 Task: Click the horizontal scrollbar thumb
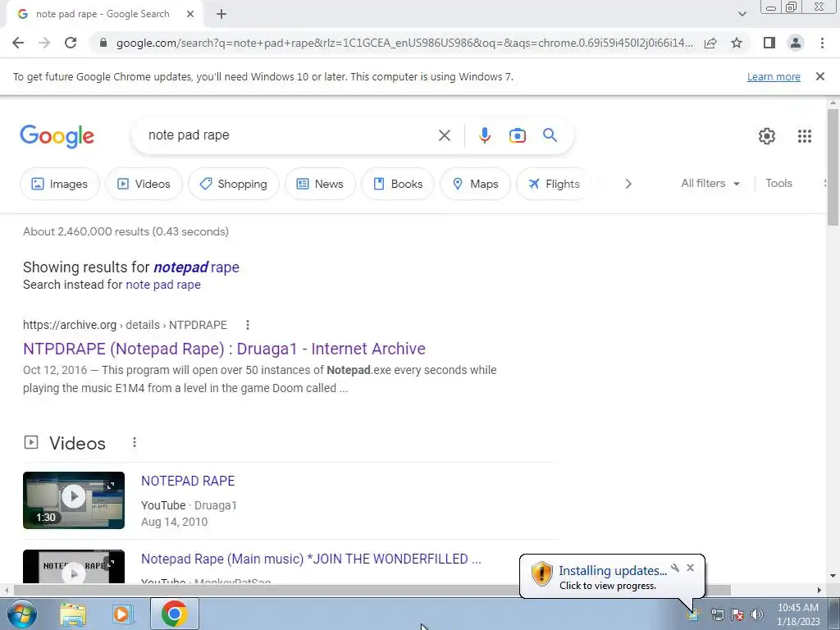point(372,590)
